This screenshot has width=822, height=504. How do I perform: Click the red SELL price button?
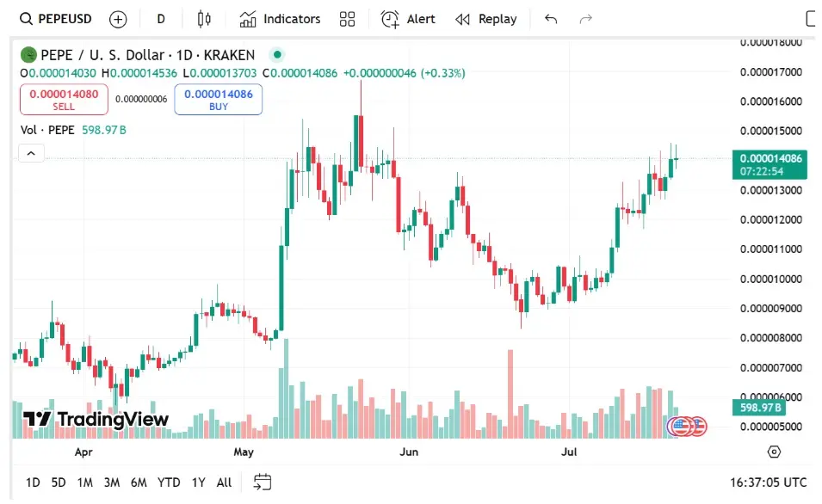[64, 99]
